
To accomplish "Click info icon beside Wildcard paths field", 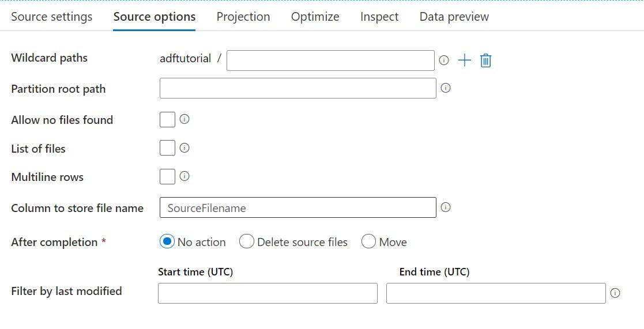I will coord(443,60).
